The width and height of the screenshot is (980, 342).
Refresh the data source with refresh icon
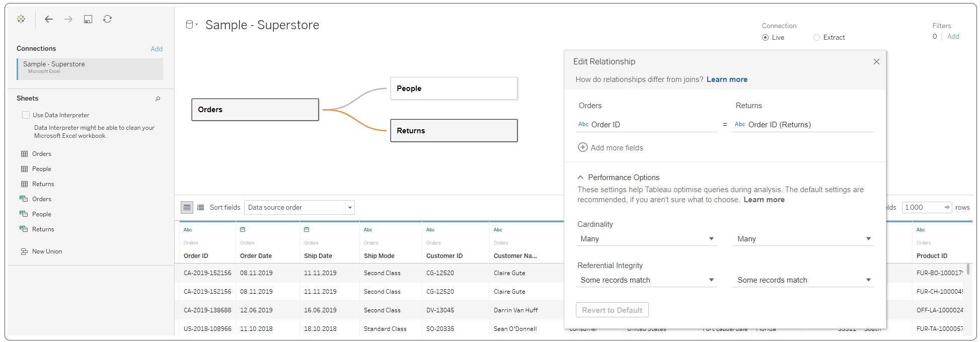pyautogui.click(x=107, y=19)
